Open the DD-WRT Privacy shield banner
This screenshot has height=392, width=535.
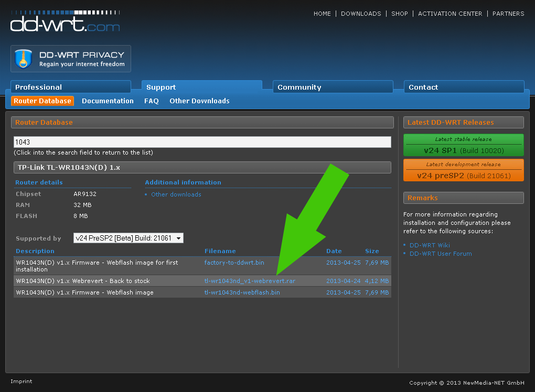click(71, 59)
